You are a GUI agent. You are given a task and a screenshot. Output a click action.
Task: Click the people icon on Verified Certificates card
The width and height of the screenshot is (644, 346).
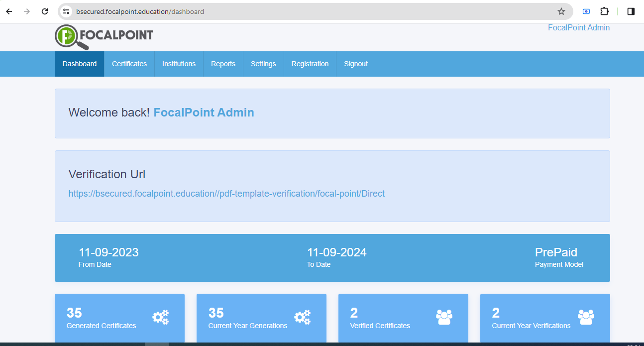(444, 317)
